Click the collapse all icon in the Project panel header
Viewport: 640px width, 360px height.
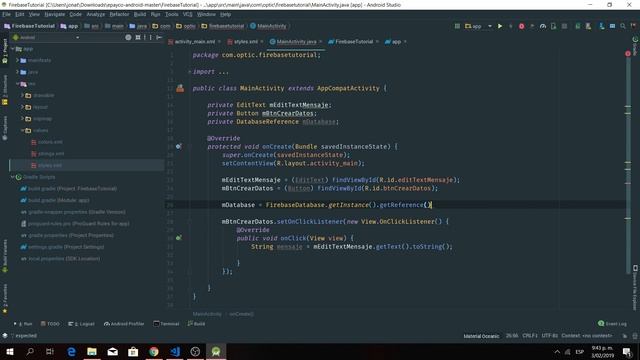point(138,37)
